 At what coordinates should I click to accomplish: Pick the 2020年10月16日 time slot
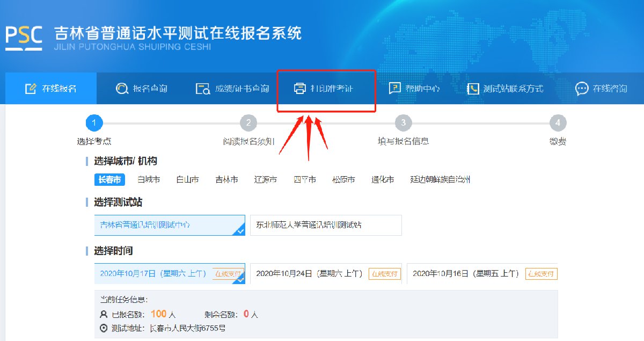click(x=482, y=273)
